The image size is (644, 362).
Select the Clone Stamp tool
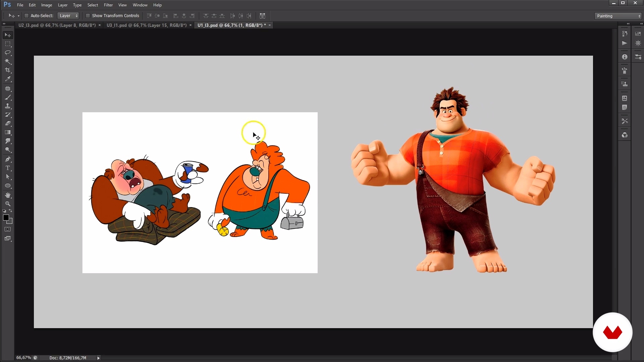click(x=8, y=106)
